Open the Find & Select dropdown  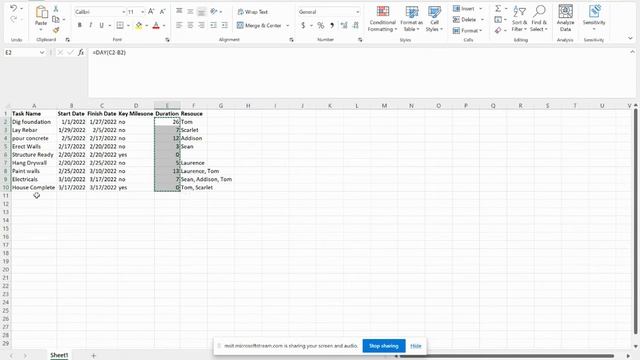[539, 18]
